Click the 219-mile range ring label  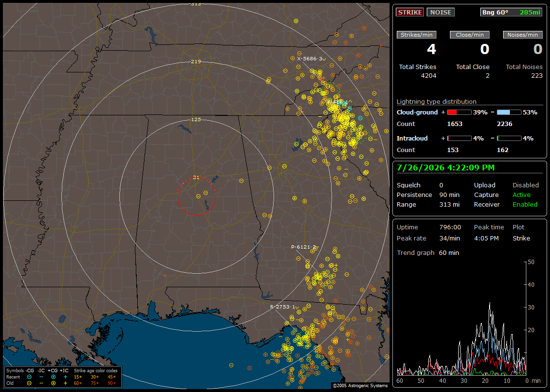point(196,62)
